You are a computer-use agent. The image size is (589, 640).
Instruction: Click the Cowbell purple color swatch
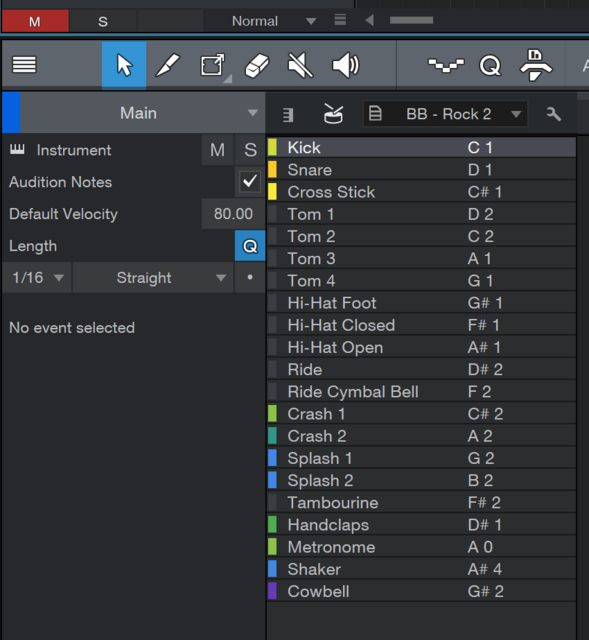coord(272,591)
